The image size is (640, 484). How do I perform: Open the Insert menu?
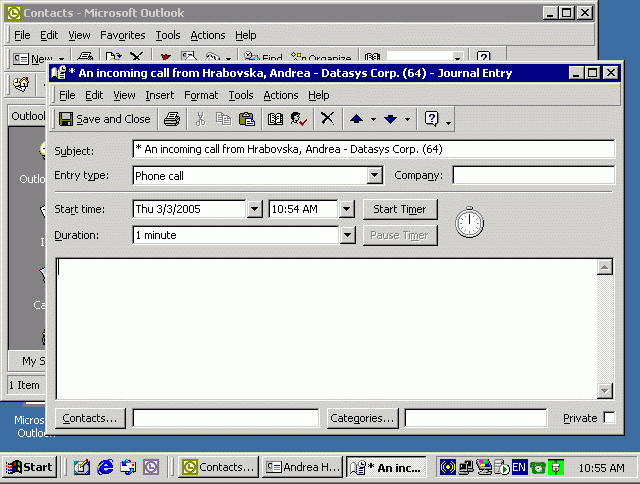(160, 95)
